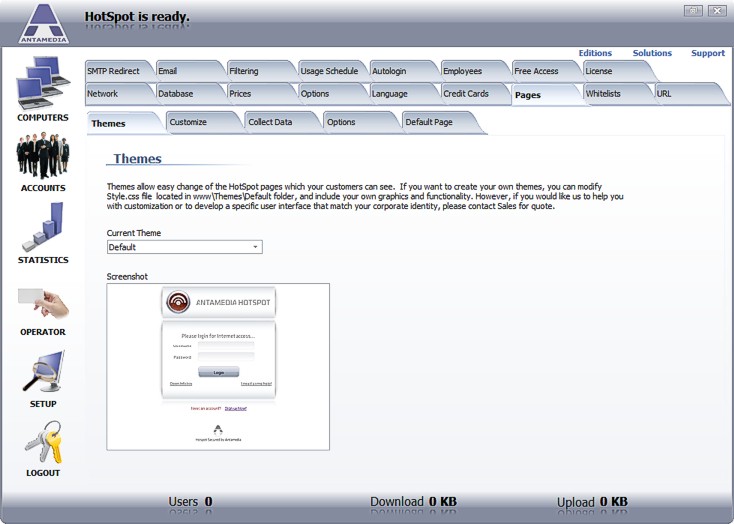Click the LOGOUT label in sidebar
Screen dimensions: 734x524
coord(43,473)
